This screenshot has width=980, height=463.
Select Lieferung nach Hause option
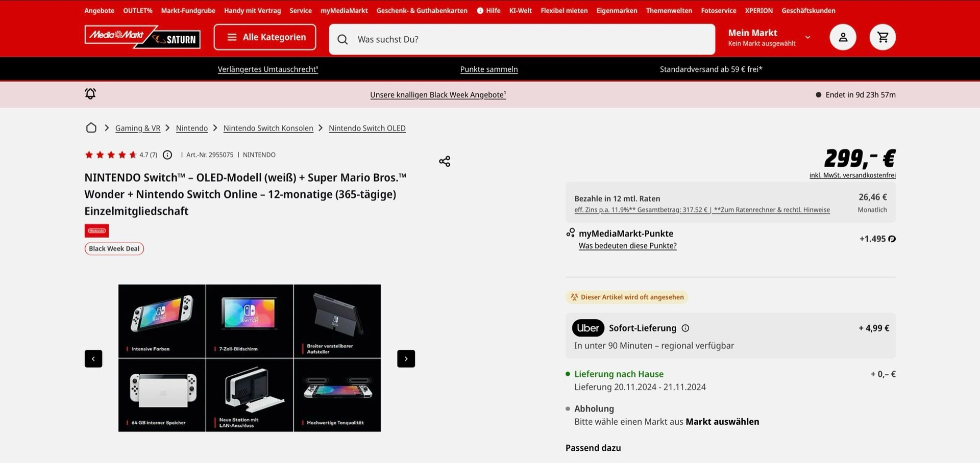[x=730, y=380]
